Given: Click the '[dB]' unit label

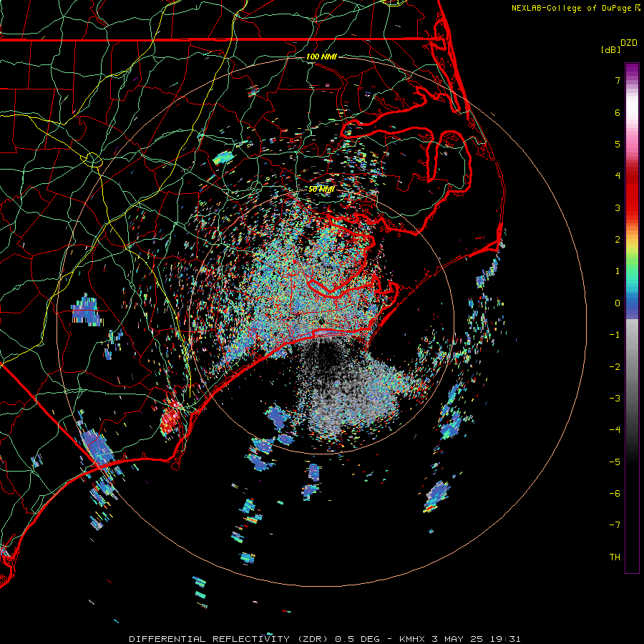Looking at the screenshot, I should (x=611, y=49).
